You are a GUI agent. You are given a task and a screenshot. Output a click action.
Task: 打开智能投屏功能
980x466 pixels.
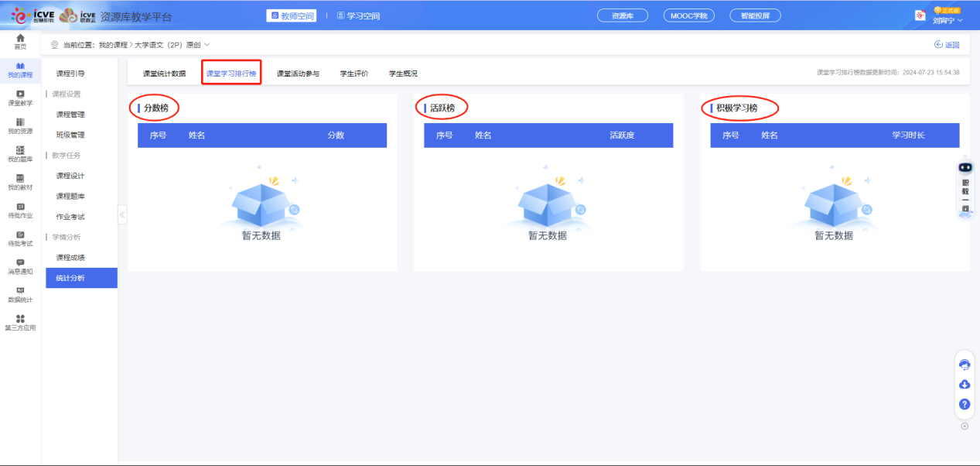coord(754,15)
